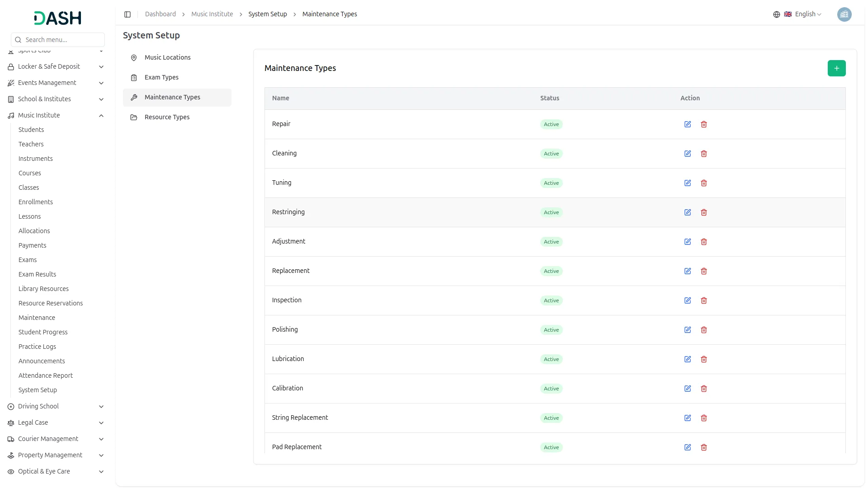
Task: Open user avatar profile menu
Action: [844, 14]
